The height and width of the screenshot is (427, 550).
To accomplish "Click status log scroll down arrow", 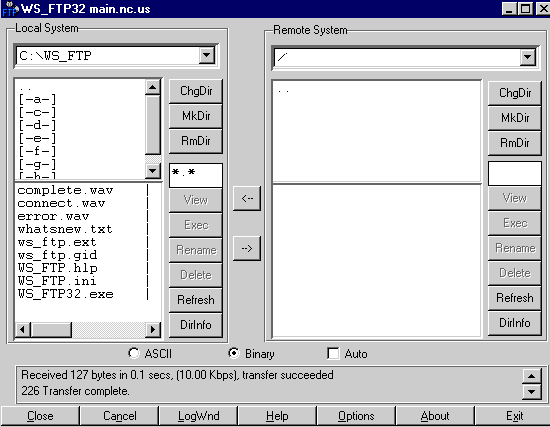I will click(531, 392).
